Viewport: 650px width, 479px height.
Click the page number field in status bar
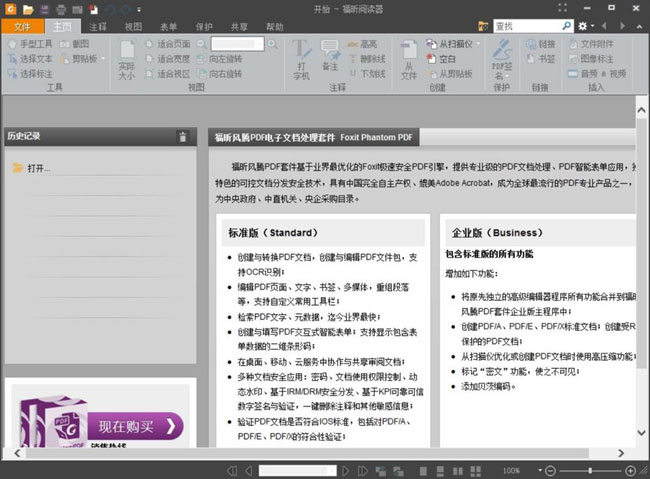297,471
